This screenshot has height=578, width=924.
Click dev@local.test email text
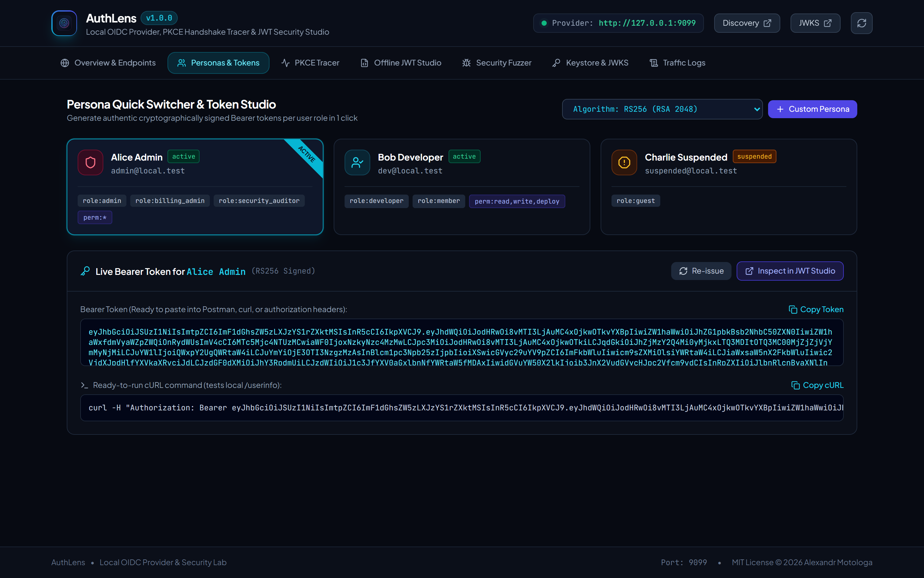(410, 171)
